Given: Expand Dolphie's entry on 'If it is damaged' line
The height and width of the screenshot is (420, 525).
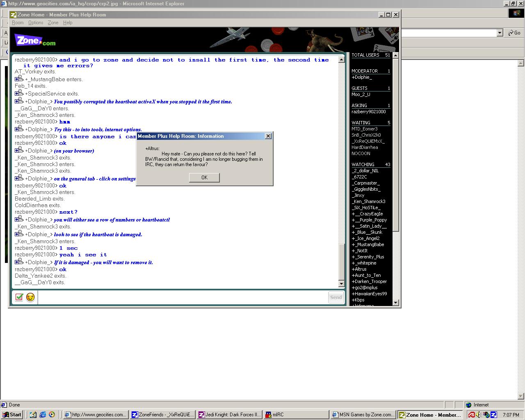Looking at the screenshot, I should 19,262.
